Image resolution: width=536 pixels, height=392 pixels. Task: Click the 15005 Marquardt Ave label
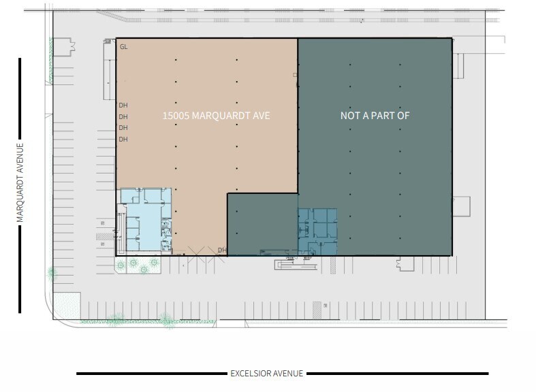point(216,116)
